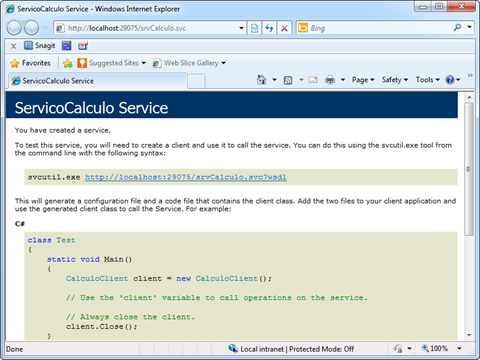480x360 pixels.
Task: Open the Suggested Sites link
Action: (112, 63)
